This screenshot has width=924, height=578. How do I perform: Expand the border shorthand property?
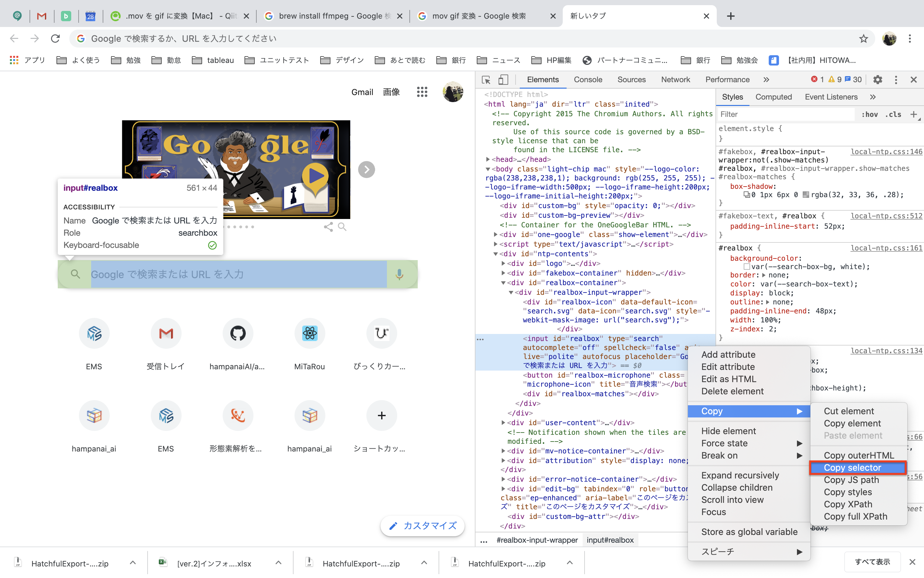click(x=763, y=275)
